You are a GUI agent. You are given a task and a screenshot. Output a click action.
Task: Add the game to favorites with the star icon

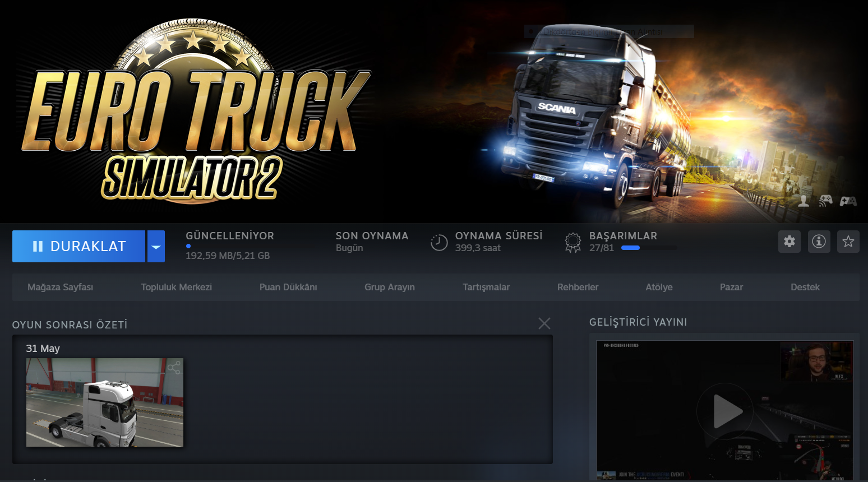tap(848, 242)
